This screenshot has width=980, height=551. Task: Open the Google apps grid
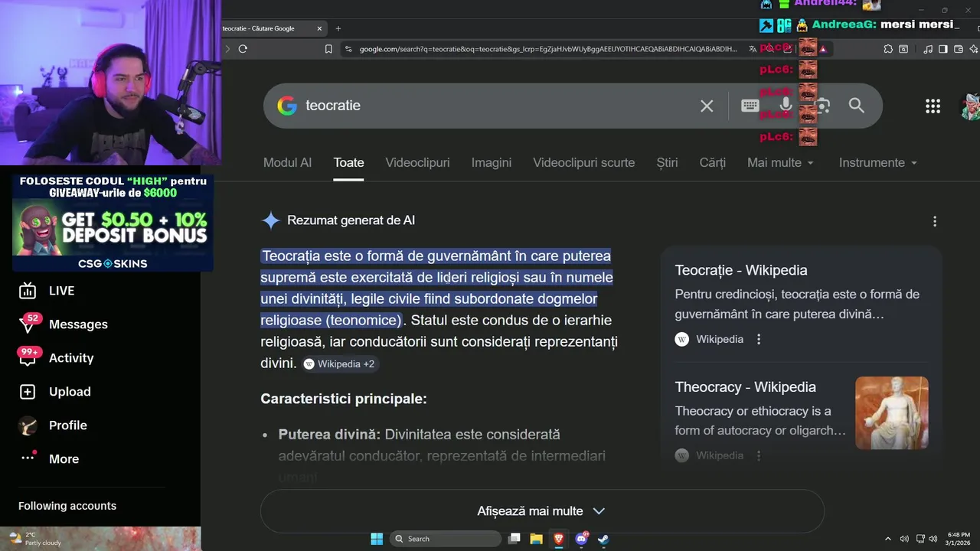pos(933,106)
